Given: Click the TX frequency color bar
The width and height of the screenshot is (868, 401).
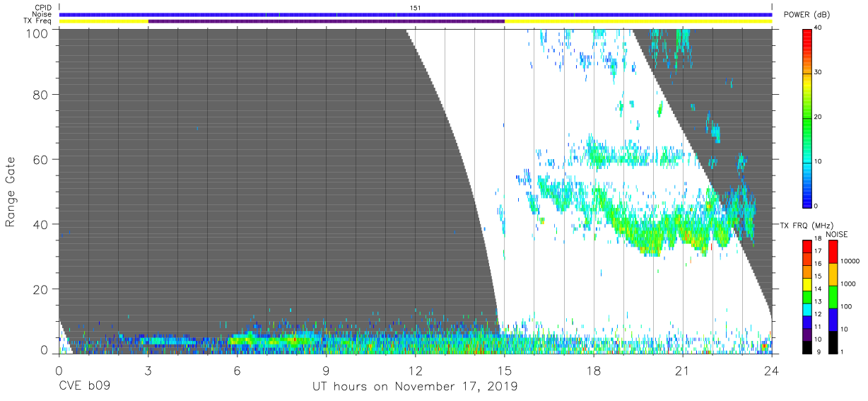Looking at the screenshot, I should click(x=807, y=296).
